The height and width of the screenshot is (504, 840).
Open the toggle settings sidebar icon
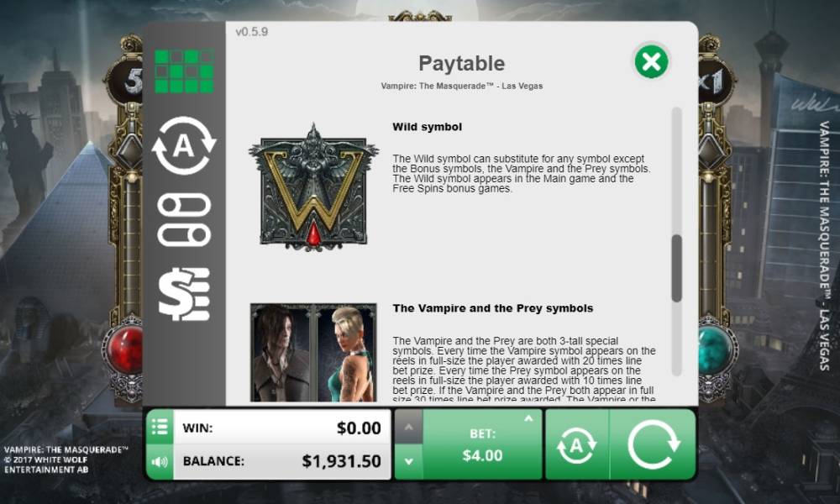[x=184, y=219]
